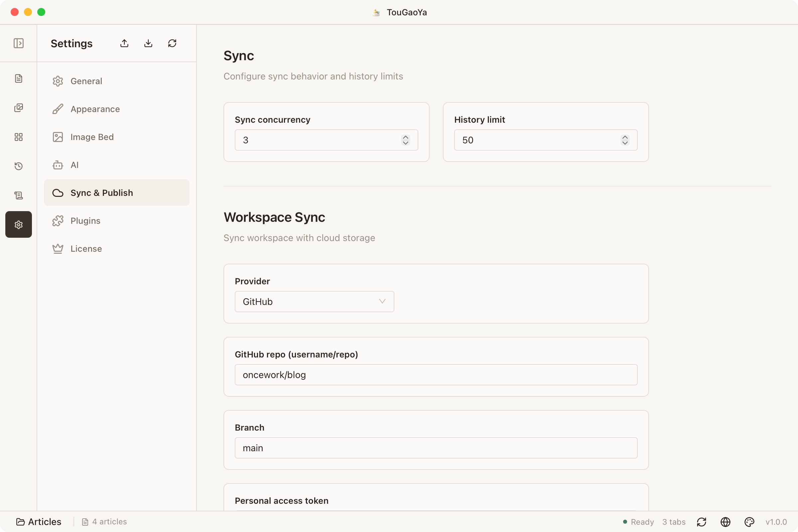The image size is (798, 532).
Task: Open the General settings section
Action: 117,81
